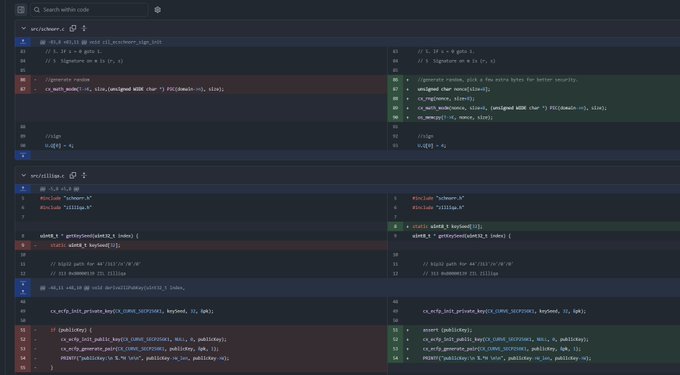Collapse the src/zilliqa.c file diff
Image resolution: width=680 pixels, height=375 pixels.
(23, 176)
